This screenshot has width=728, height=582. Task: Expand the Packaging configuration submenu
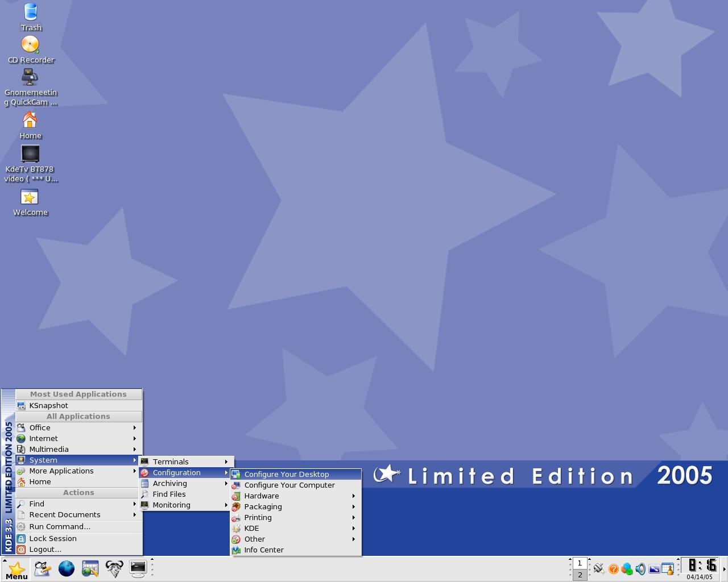click(296, 507)
